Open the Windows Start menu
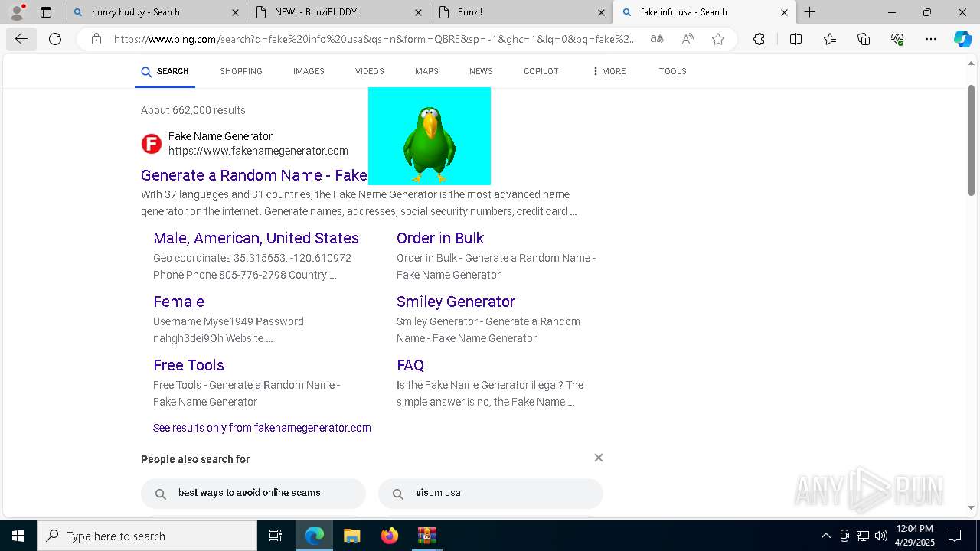Screen dimensions: 980x551 (18, 536)
